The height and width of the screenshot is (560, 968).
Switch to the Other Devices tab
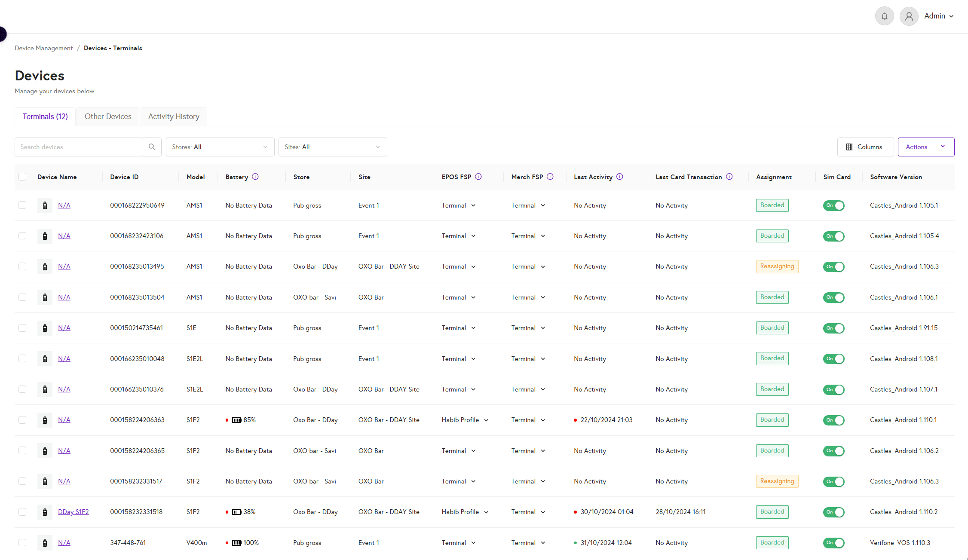click(x=108, y=116)
